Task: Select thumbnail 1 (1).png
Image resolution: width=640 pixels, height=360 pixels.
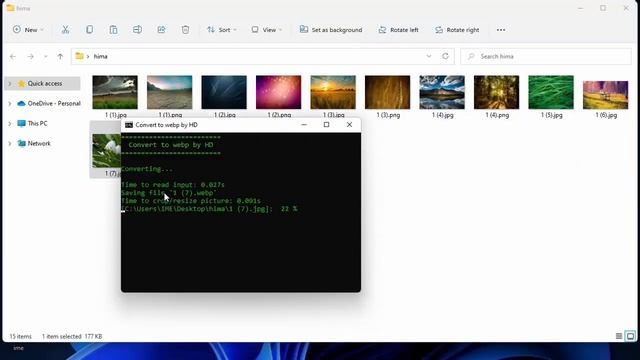Action: click(169, 92)
